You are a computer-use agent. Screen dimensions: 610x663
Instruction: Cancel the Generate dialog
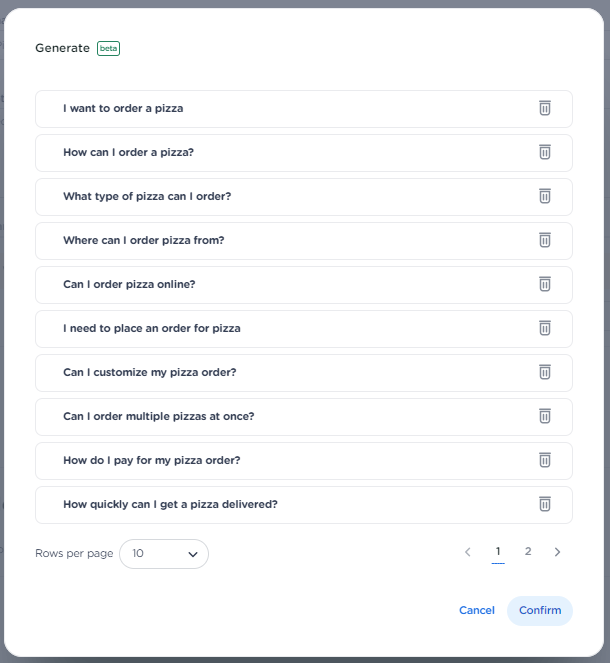[477, 610]
